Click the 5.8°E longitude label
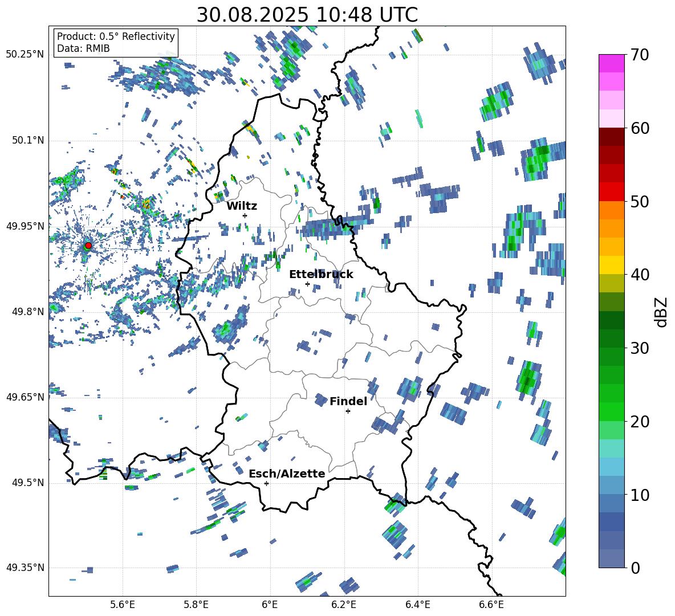This screenshot has width=675, height=616. [196, 605]
